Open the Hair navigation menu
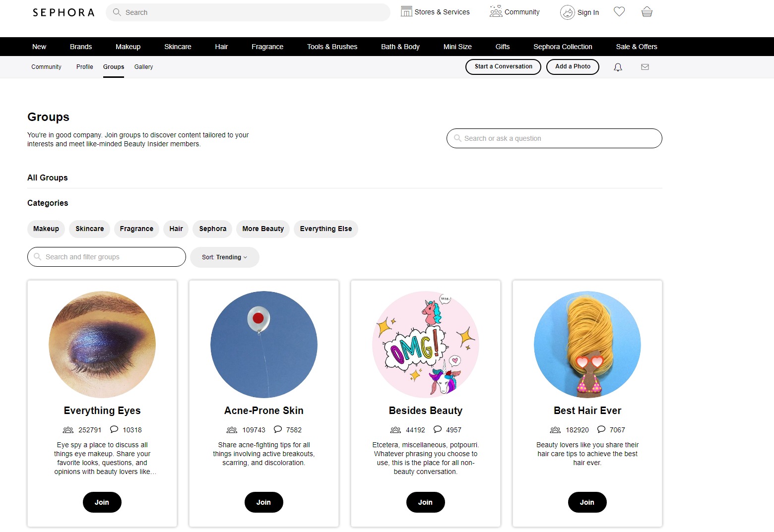The width and height of the screenshot is (774, 532). 221,47
